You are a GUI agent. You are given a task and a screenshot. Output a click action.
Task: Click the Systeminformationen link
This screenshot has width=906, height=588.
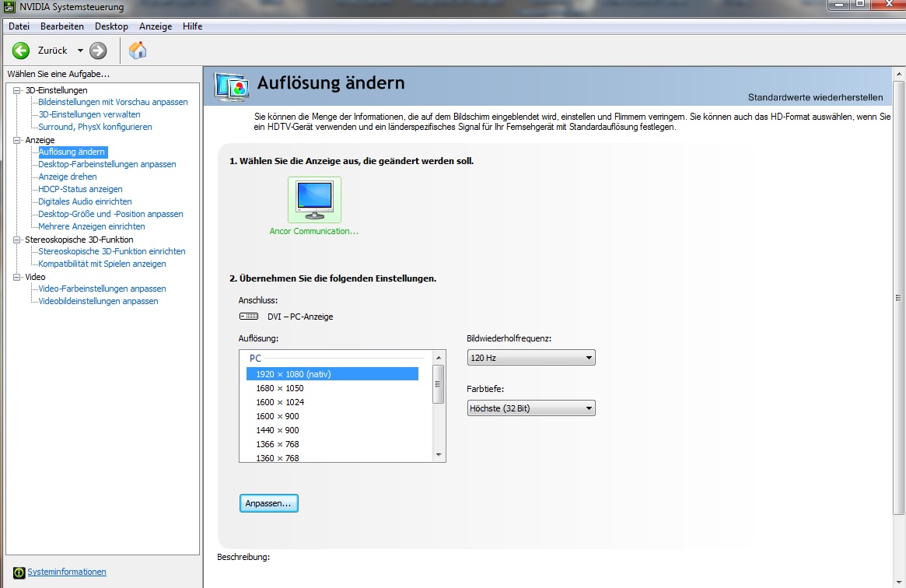tap(66, 572)
